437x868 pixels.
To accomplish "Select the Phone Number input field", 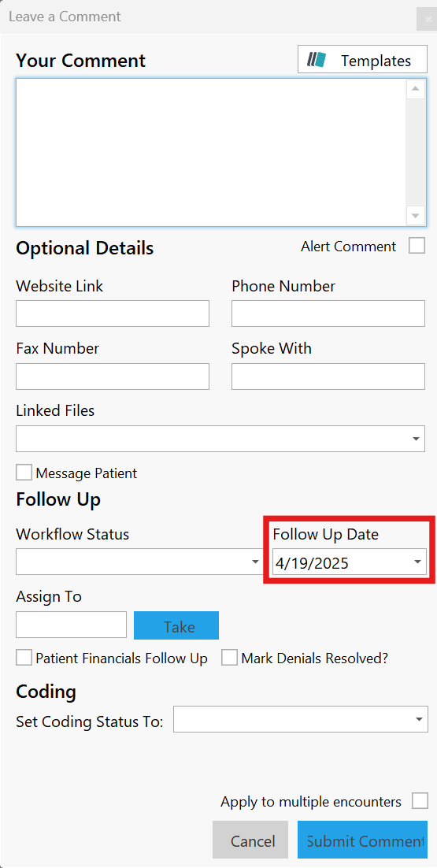I will (x=328, y=313).
